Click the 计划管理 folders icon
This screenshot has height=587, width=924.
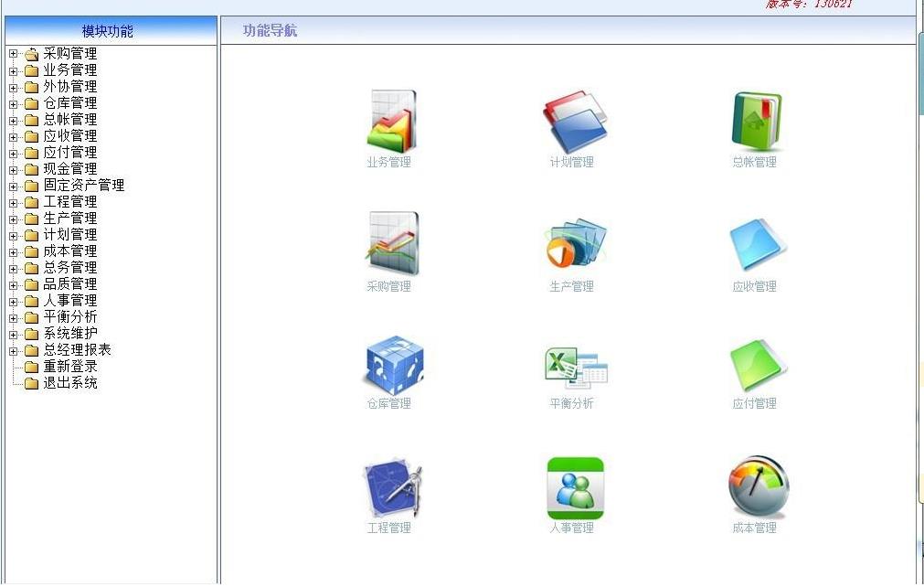[x=574, y=121]
